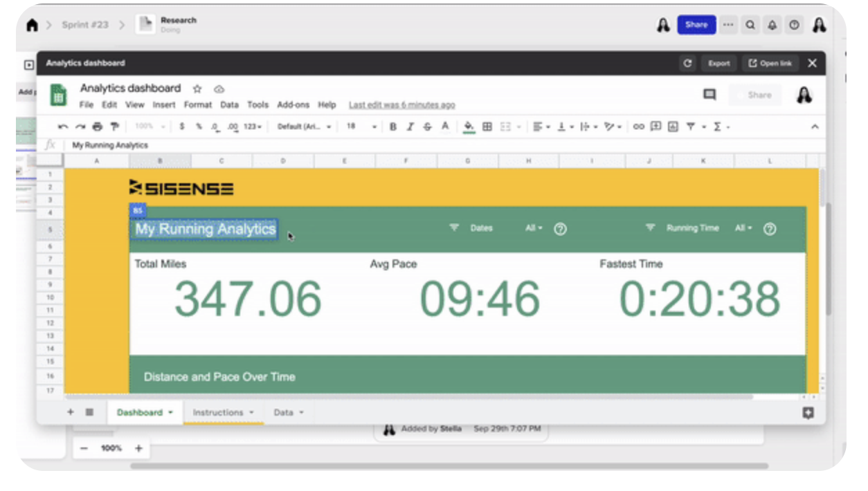Open the 100% zoom dropdown in Sheets
Screen dimensions: 868x491
pyautogui.click(x=151, y=127)
